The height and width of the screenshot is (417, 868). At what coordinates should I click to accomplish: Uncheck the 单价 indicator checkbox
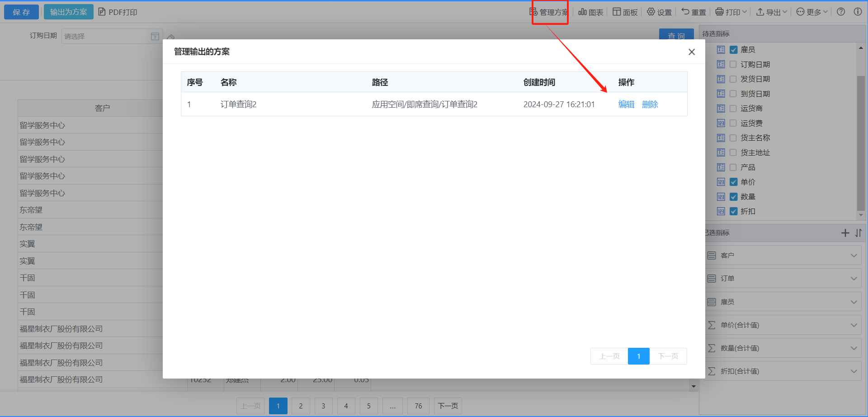click(733, 182)
